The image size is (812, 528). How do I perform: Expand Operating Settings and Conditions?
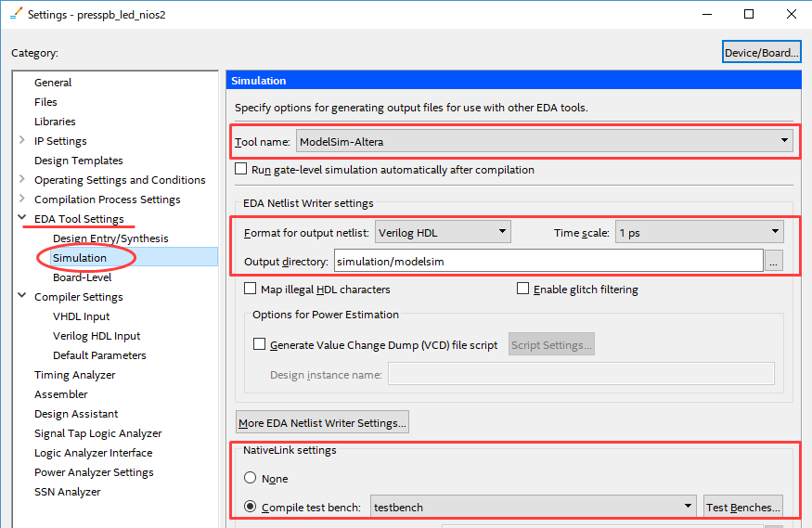(21, 179)
